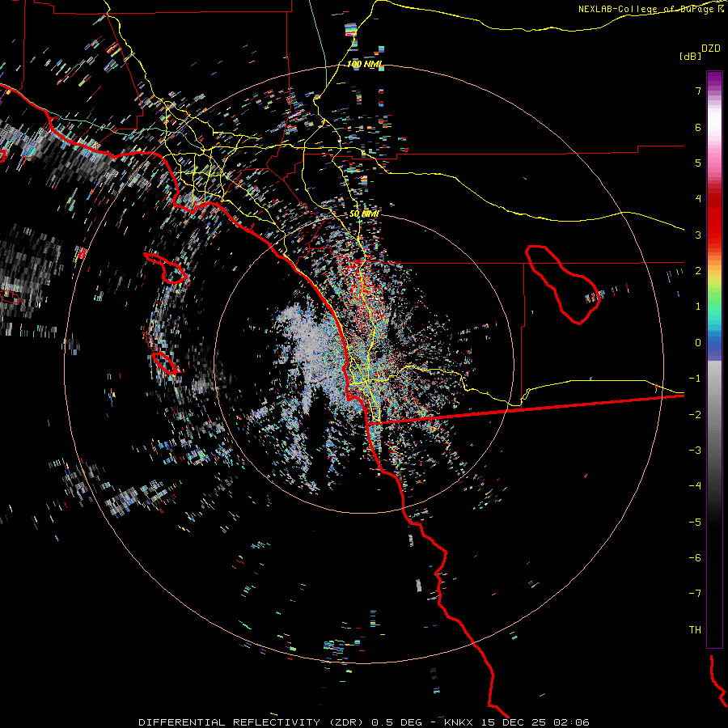The height and width of the screenshot is (728, 728).
Task: Select the -4 value on the color scale
Action: (x=695, y=486)
